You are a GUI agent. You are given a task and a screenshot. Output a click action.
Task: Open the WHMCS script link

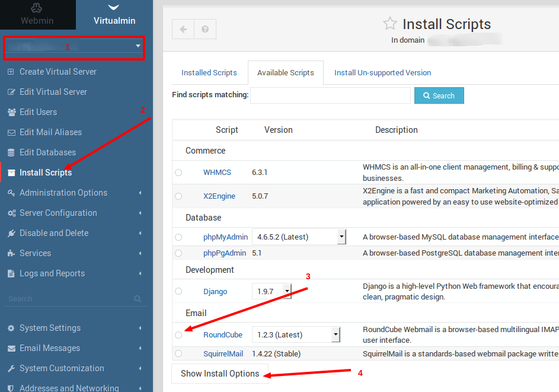(217, 173)
